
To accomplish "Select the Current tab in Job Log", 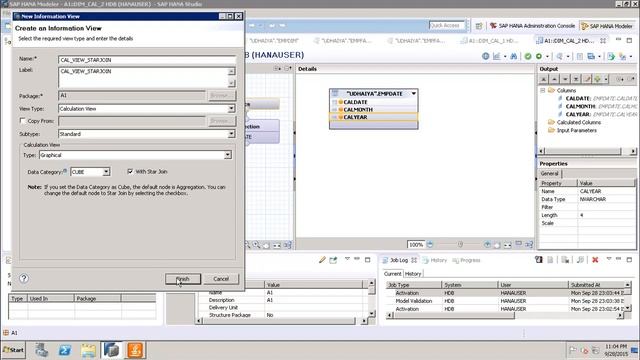I will pos(393,274).
